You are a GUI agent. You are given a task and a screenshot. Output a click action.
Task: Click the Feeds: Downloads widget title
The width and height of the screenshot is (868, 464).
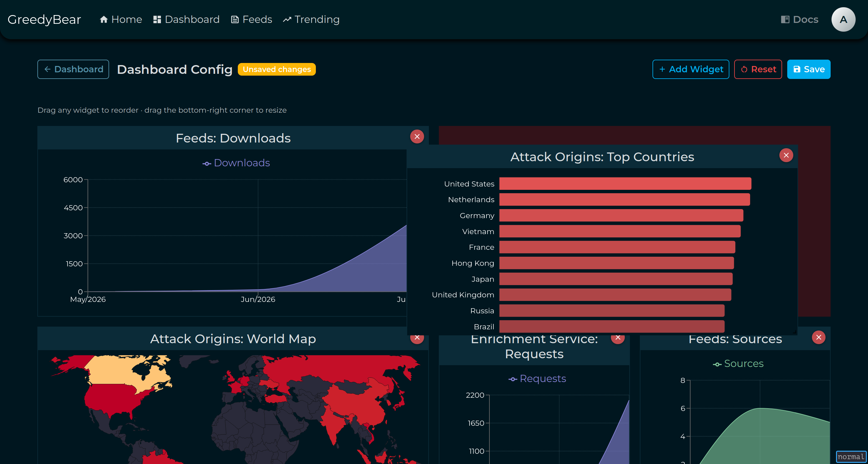[x=233, y=138]
